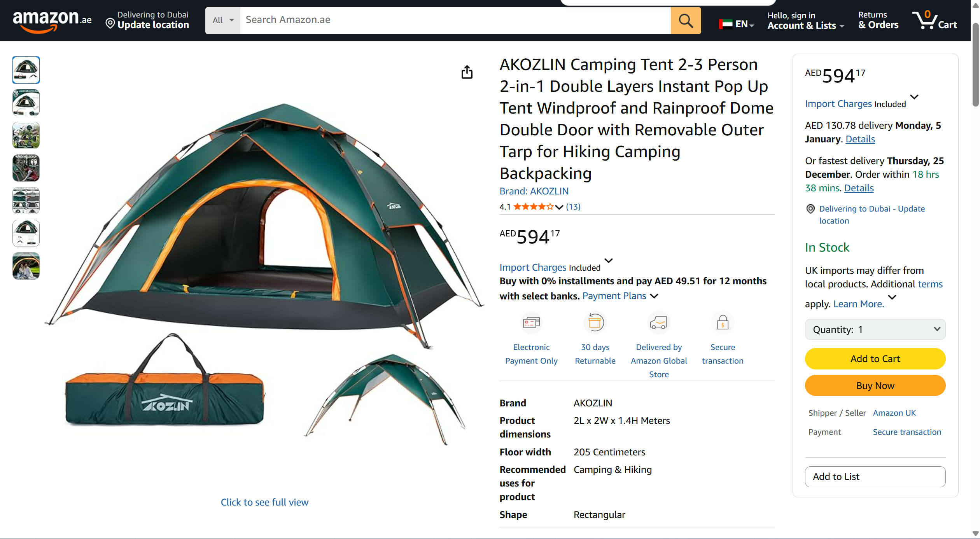Click the Update location pin in header
This screenshot has height=539, width=980.
click(x=110, y=24)
